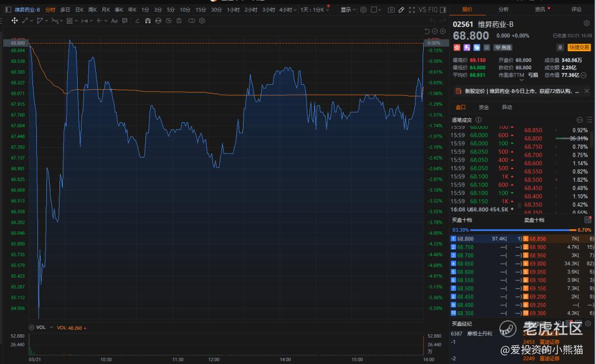Switch tick trades list layout icon
The image size is (595, 364).
(x=589, y=120)
